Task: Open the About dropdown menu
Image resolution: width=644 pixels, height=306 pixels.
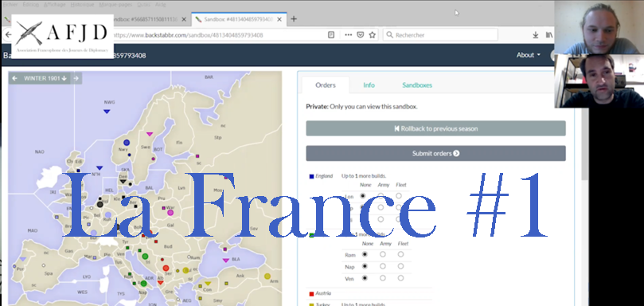Action: tap(529, 55)
